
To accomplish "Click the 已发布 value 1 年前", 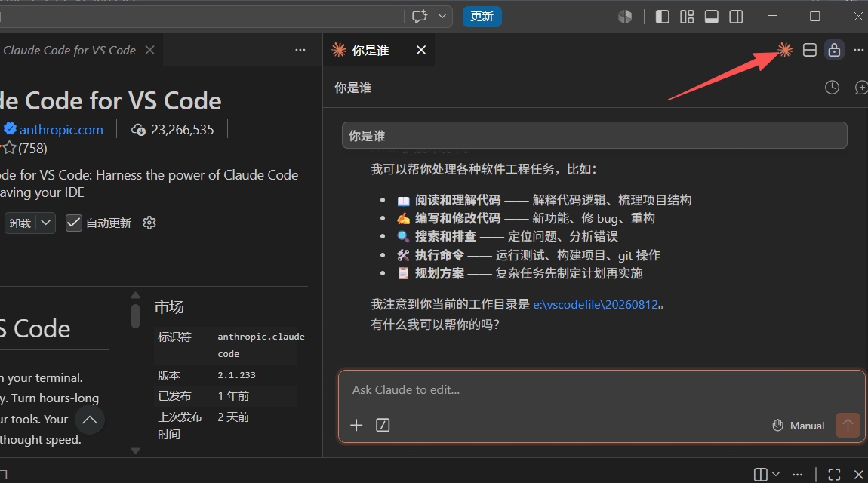I will (x=233, y=396).
